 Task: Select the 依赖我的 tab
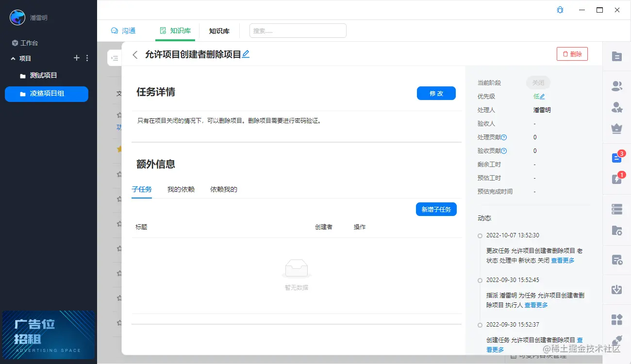tap(224, 189)
